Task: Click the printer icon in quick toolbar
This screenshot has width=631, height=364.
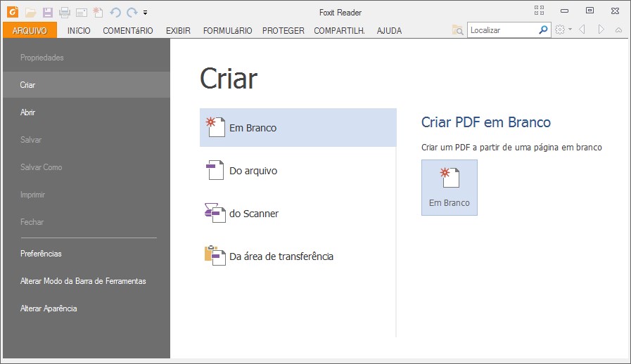Action: tap(65, 13)
